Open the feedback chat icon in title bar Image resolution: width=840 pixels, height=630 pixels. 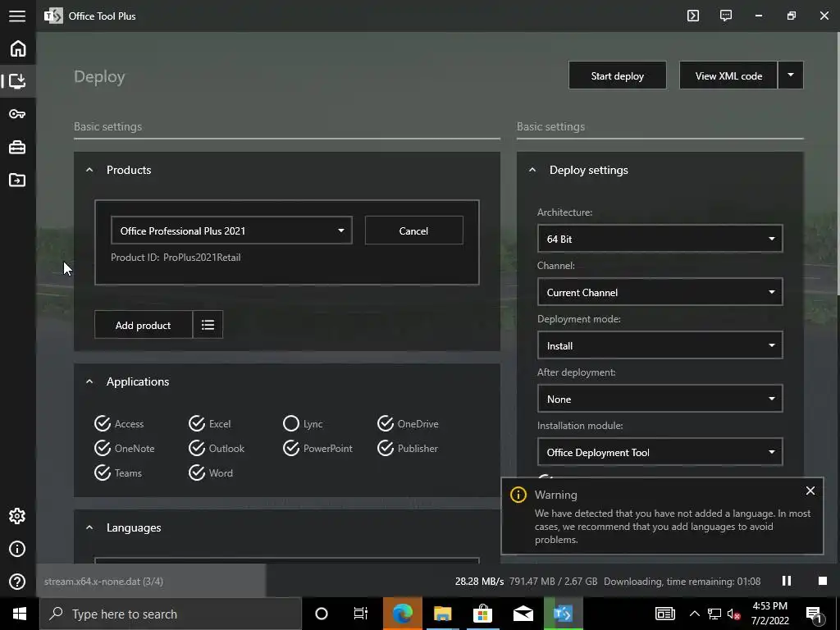coord(726,16)
